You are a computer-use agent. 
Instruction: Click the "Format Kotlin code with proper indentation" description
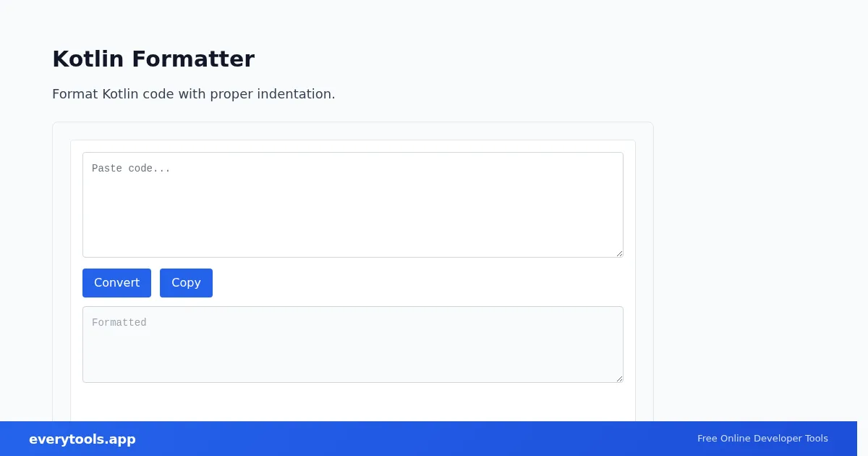point(194,94)
